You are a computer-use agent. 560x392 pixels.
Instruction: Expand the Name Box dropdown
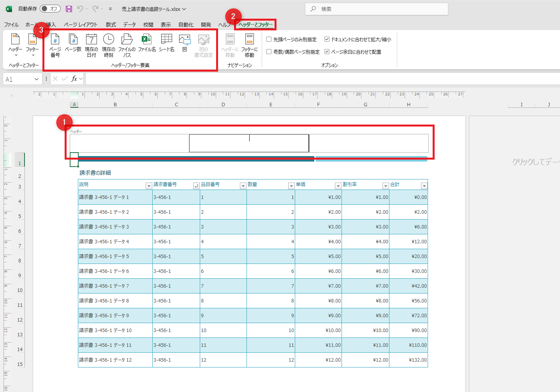(x=37, y=79)
